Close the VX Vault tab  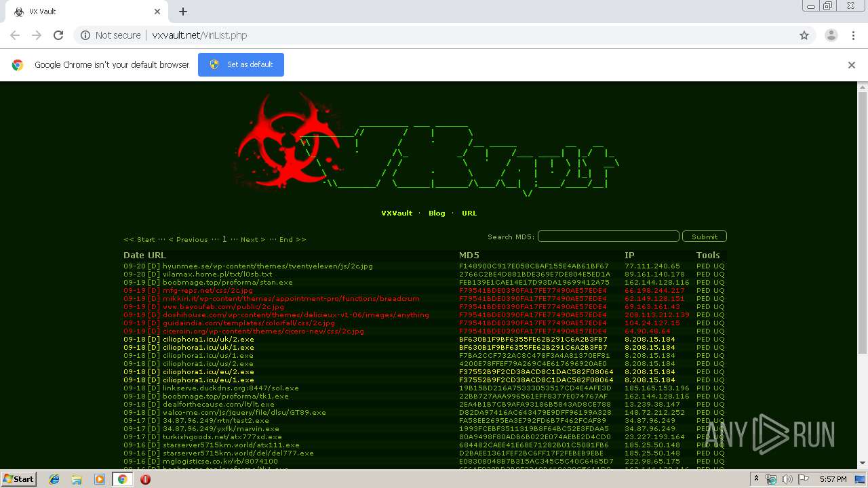[157, 12]
